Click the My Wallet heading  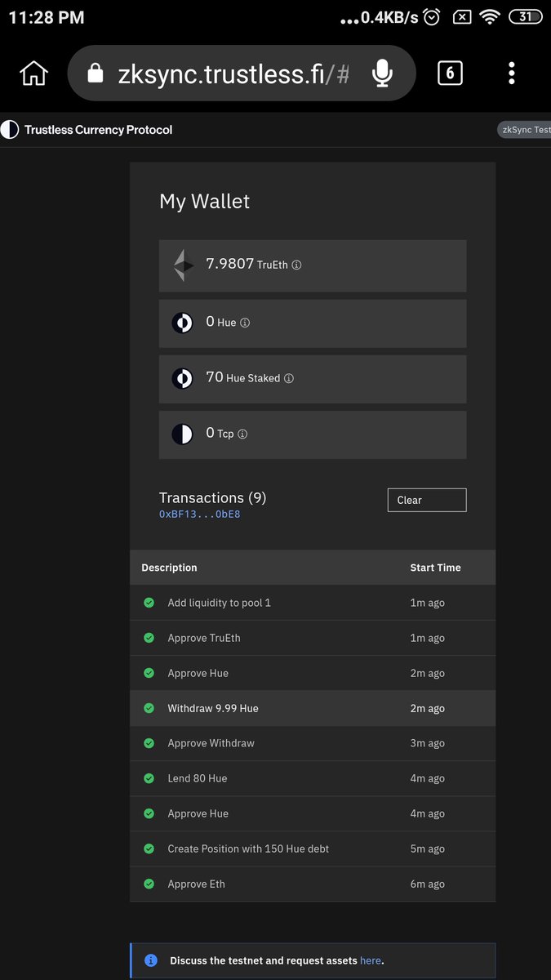205,202
